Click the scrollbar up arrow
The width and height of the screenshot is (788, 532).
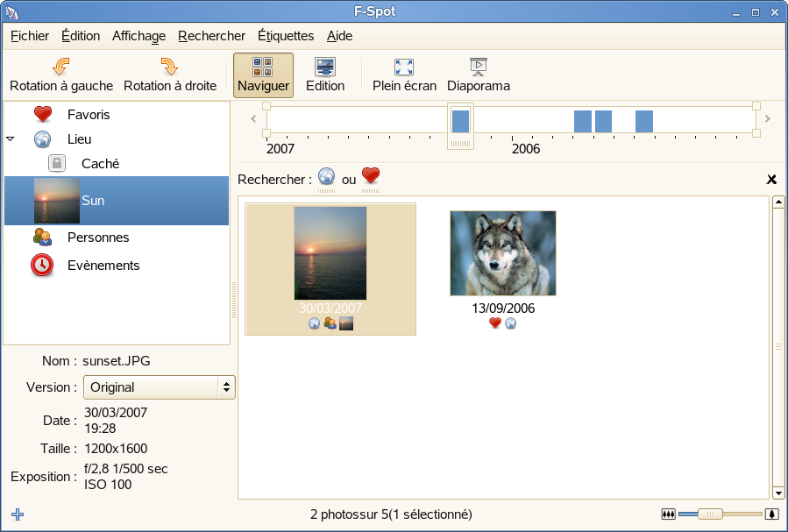[778, 202]
